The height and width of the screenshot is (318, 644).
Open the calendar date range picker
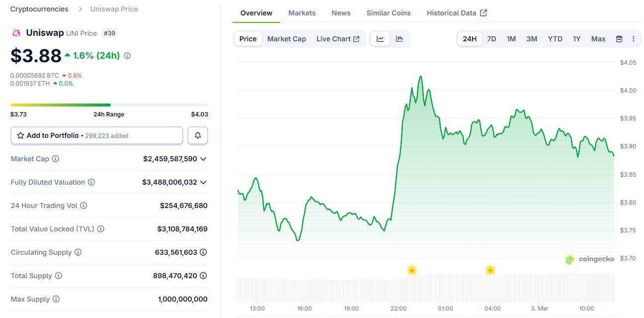(x=619, y=39)
